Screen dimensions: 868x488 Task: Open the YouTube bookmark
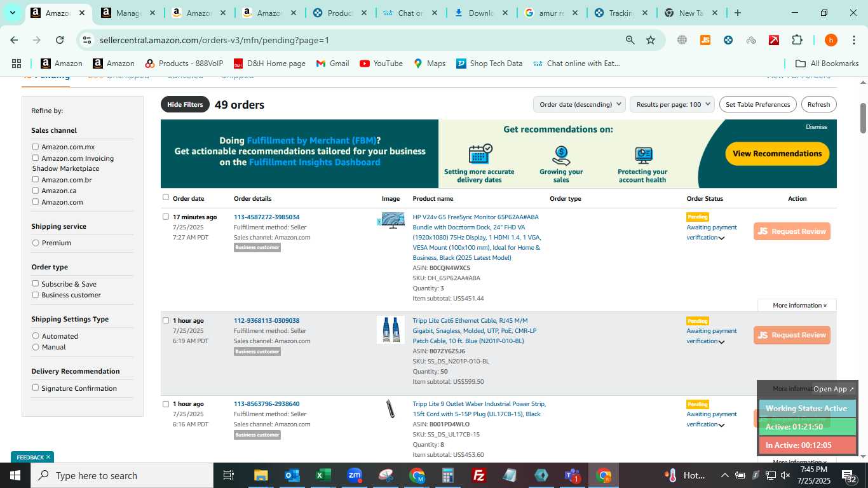tap(381, 64)
